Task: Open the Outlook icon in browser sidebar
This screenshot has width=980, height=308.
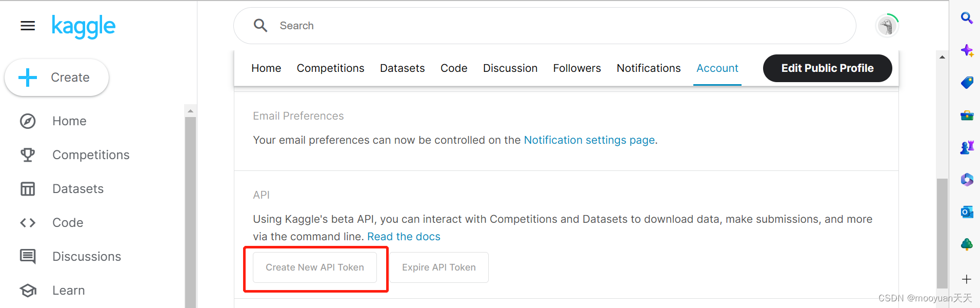Action: (x=967, y=211)
